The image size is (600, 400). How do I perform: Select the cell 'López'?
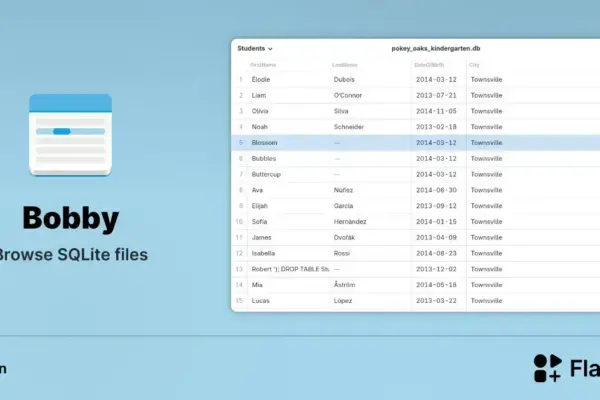(342, 300)
